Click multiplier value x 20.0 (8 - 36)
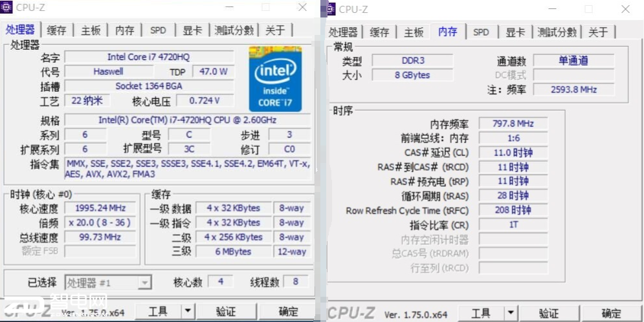This screenshot has height=322, width=644. tap(100, 222)
